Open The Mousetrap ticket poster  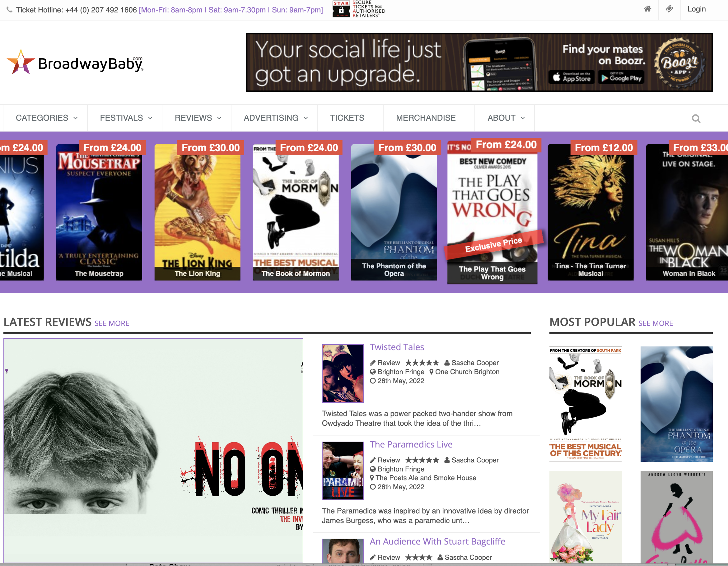pyautogui.click(x=99, y=212)
